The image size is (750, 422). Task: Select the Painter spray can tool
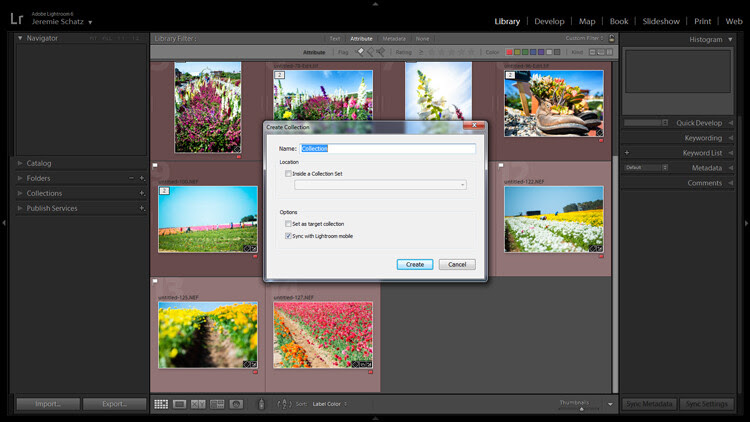click(x=261, y=404)
